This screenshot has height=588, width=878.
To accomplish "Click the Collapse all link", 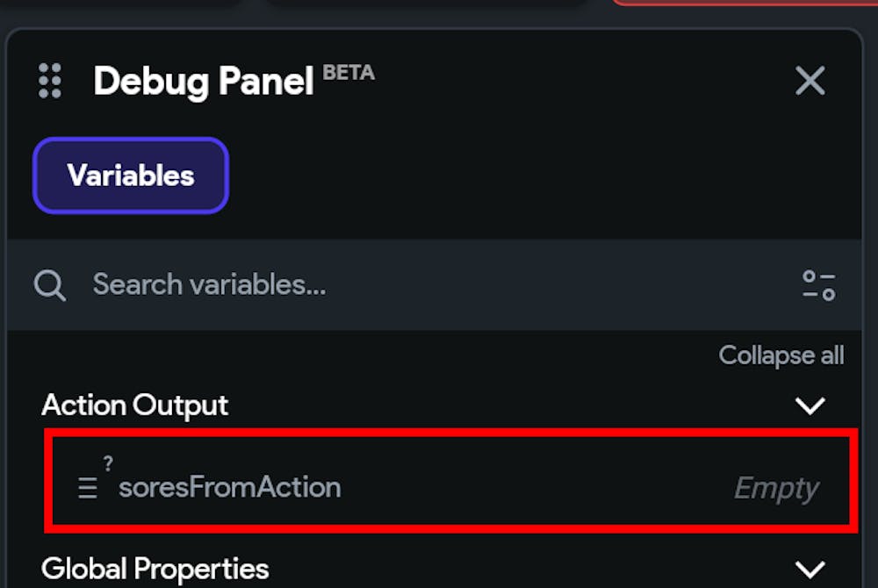I will (x=781, y=355).
